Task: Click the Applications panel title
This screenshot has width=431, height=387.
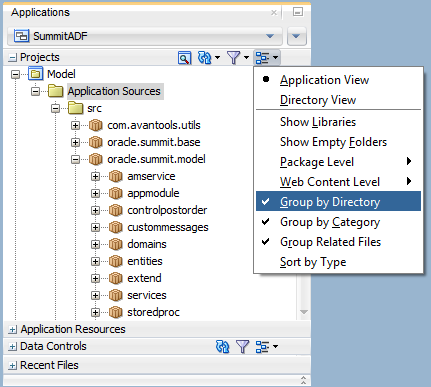Action: (x=40, y=12)
